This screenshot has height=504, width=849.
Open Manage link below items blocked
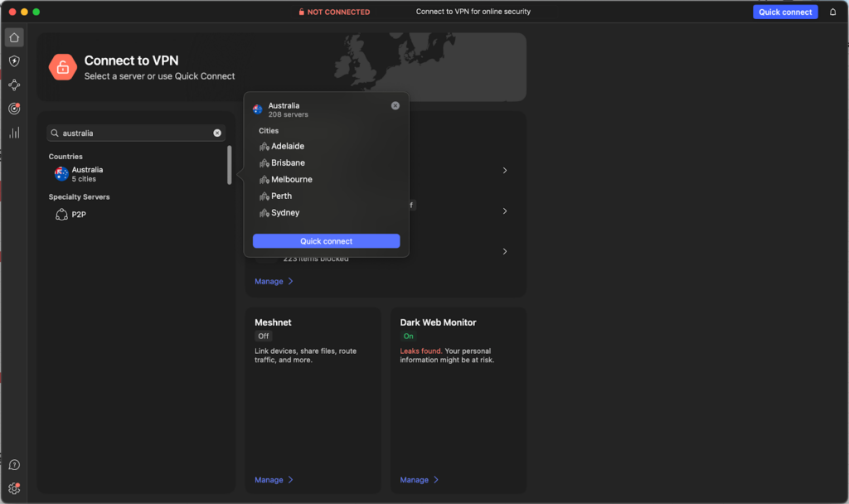pyautogui.click(x=274, y=282)
